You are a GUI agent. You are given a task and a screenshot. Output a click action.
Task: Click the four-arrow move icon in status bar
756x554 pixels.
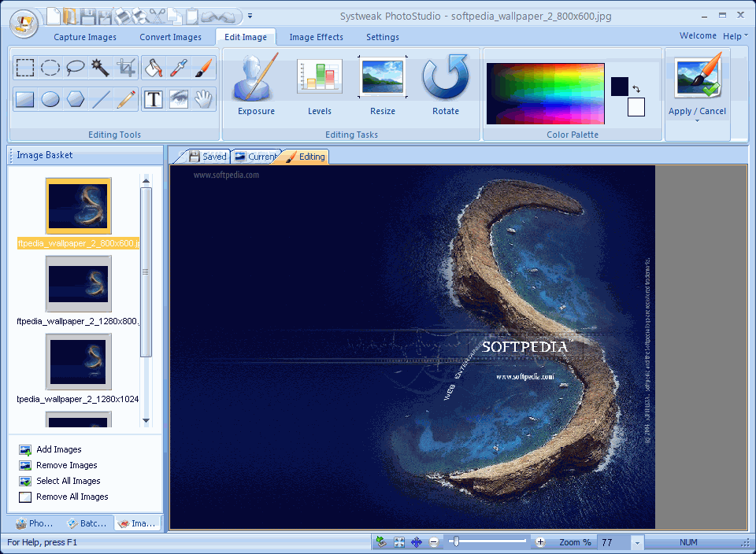click(417, 542)
